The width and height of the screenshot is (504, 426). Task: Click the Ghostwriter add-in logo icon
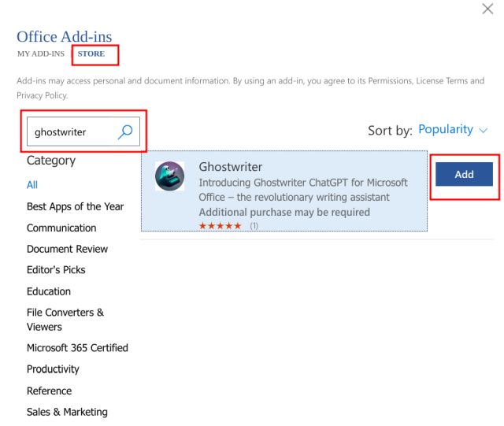pos(169,176)
